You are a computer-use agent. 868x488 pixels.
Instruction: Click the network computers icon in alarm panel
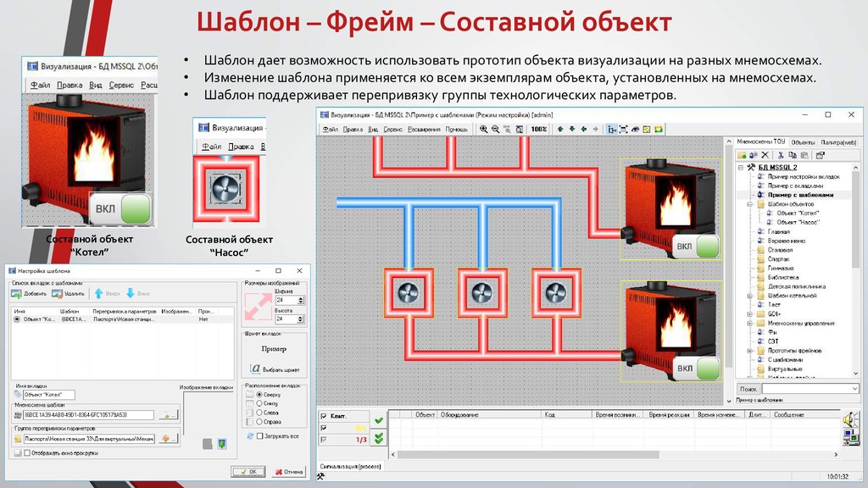tap(850, 437)
